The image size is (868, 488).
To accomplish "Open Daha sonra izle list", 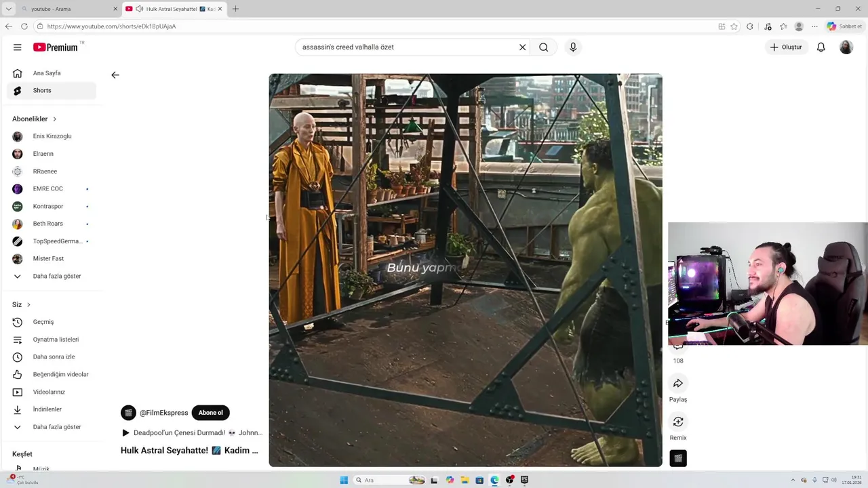I will pos(52,357).
